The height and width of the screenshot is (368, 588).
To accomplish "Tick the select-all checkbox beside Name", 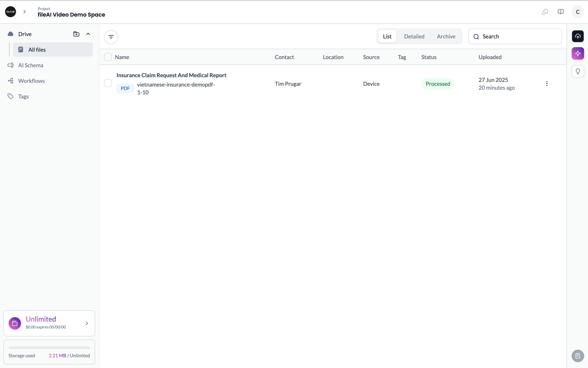I will coord(108,57).
